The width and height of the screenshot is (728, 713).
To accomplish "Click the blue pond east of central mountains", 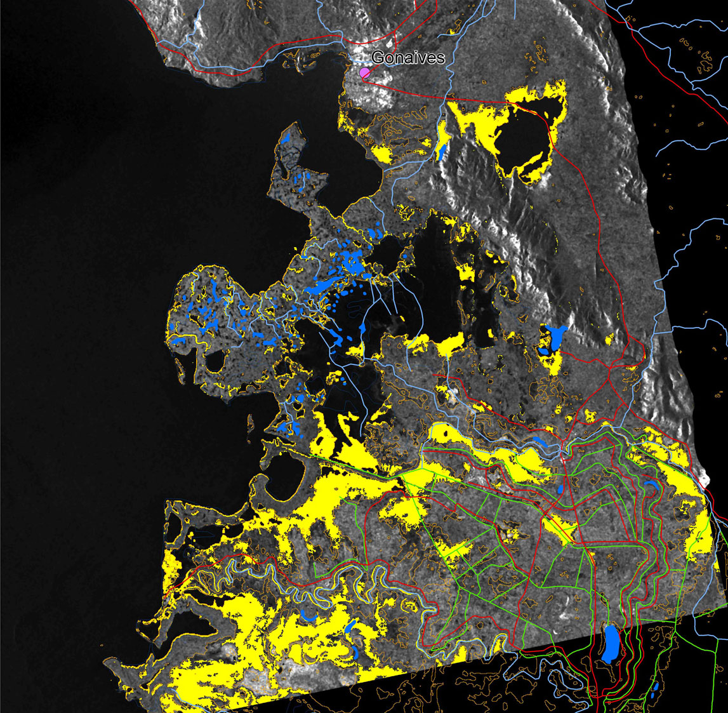I will click(x=554, y=338).
